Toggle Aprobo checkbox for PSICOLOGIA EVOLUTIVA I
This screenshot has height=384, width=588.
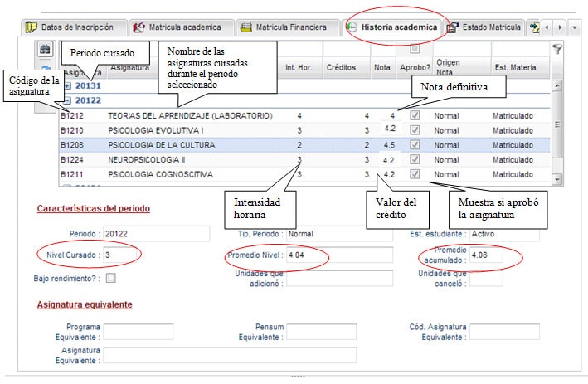click(x=415, y=130)
